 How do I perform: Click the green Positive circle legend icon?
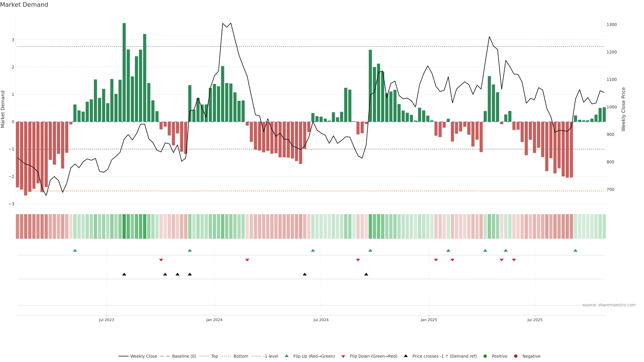(x=485, y=356)
